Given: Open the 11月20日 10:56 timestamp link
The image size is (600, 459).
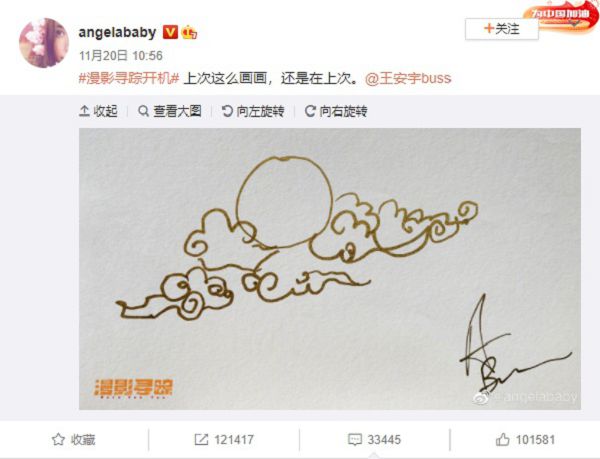Looking at the screenshot, I should click(x=121, y=56).
